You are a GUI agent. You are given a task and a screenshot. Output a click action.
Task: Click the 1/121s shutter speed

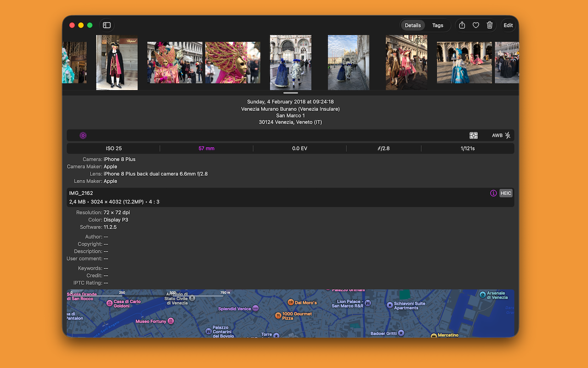coord(468,149)
